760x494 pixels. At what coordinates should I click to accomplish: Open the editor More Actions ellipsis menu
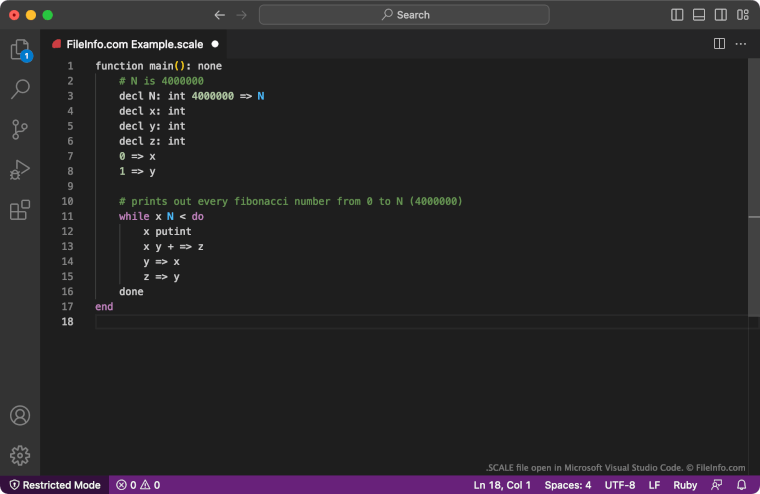(741, 44)
